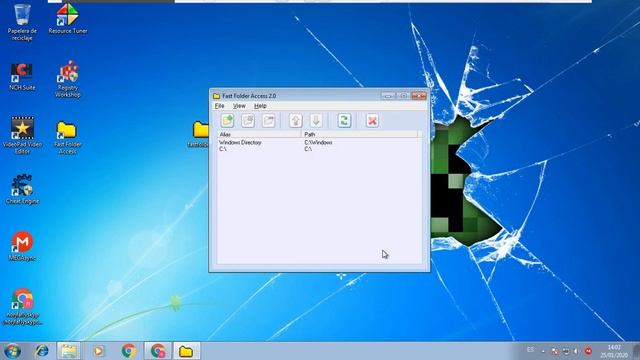640x360 pixels.
Task: Select the VideoPad Video Editor shortcut
Action: point(22,136)
